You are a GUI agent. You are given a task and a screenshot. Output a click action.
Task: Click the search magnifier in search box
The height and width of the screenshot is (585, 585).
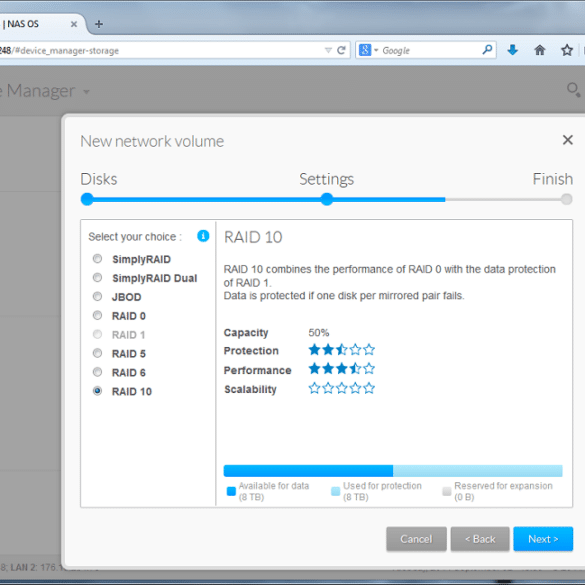pos(487,49)
